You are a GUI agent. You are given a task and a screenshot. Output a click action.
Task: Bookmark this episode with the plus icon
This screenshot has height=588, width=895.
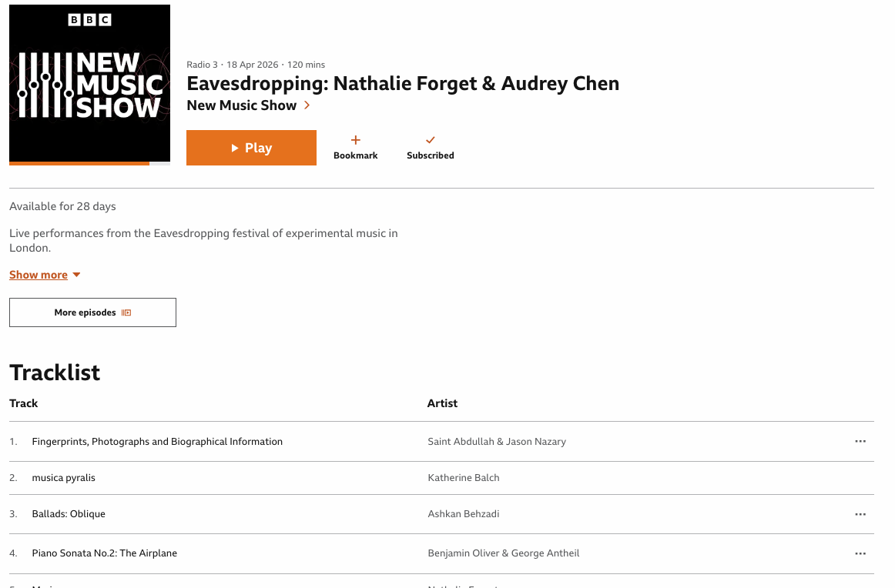pos(356,140)
